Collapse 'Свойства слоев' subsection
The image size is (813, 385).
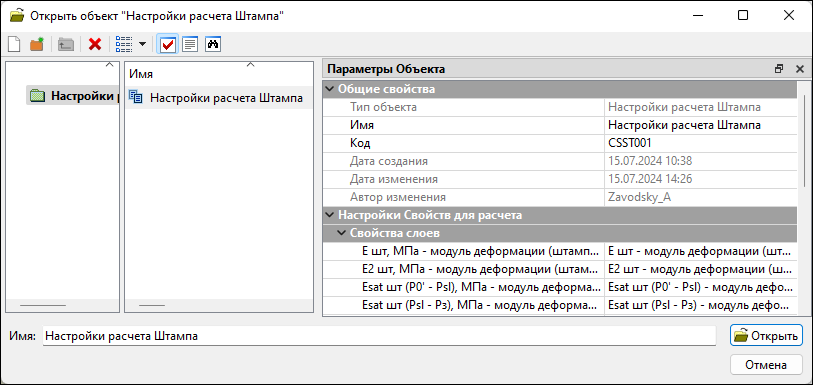pyautogui.click(x=341, y=233)
